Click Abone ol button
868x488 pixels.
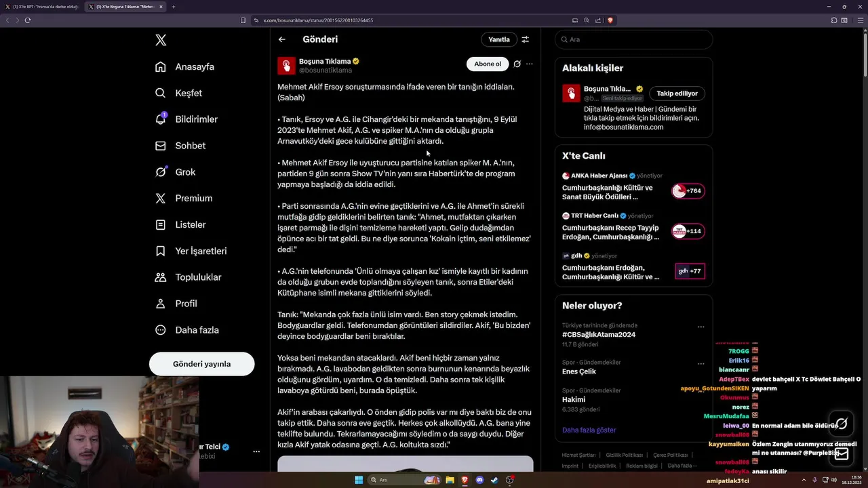[488, 64]
